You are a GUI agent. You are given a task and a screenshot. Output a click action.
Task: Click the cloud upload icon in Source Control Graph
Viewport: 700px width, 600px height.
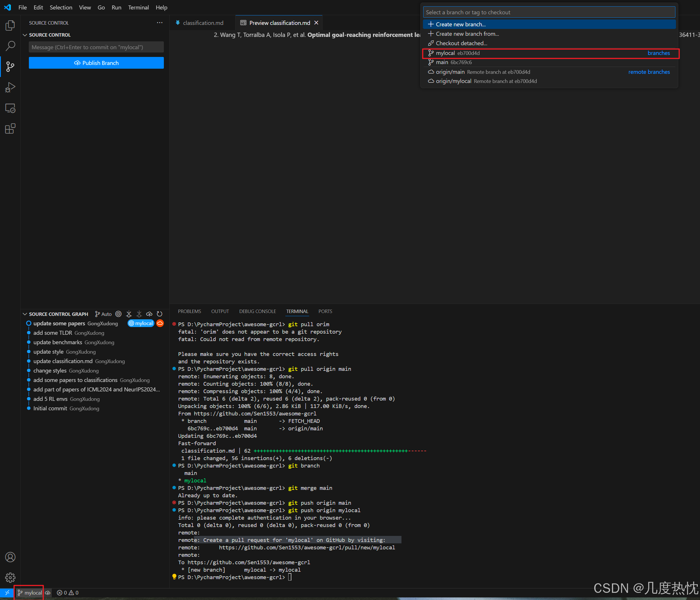pos(149,314)
